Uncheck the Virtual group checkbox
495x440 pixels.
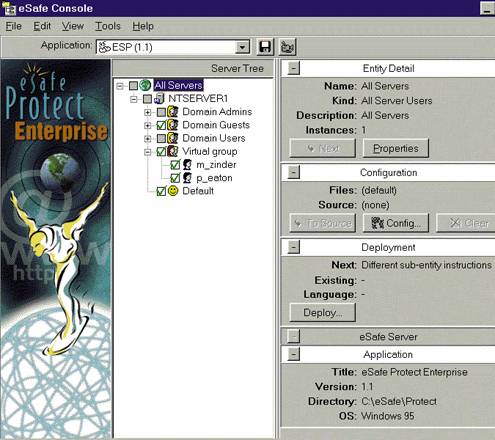[x=161, y=152]
